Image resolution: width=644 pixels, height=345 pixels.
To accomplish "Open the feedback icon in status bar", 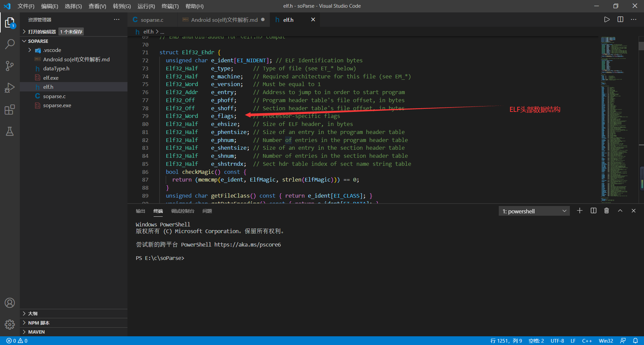I will point(623,341).
